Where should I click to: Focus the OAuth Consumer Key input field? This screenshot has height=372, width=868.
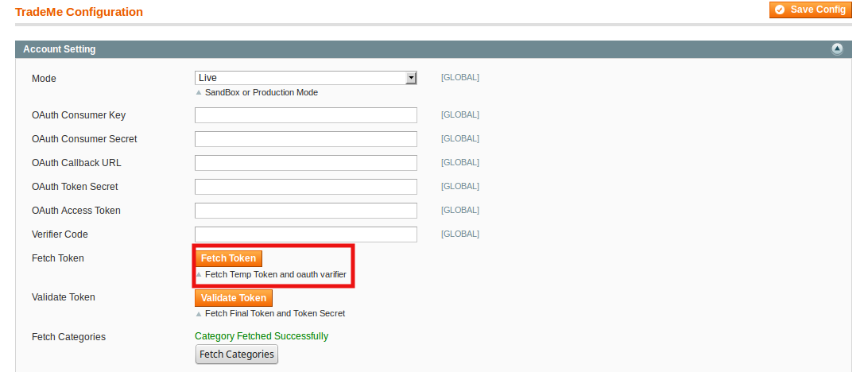pyautogui.click(x=306, y=115)
